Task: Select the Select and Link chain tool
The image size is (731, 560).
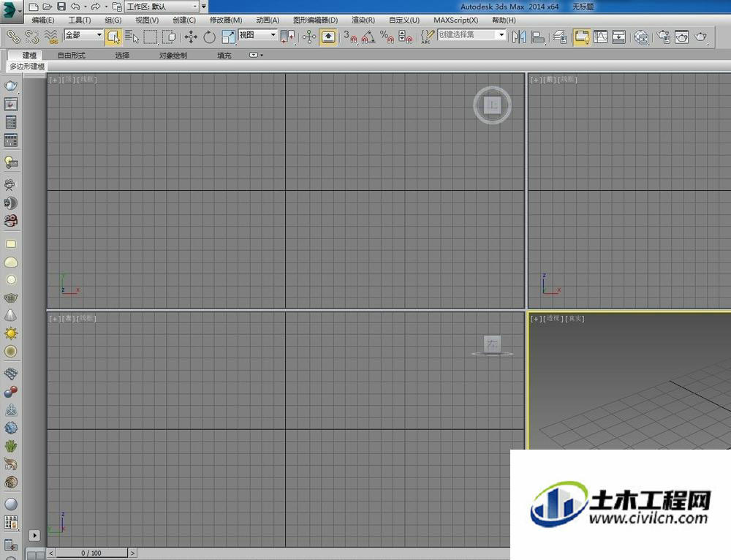Action: pos(13,37)
